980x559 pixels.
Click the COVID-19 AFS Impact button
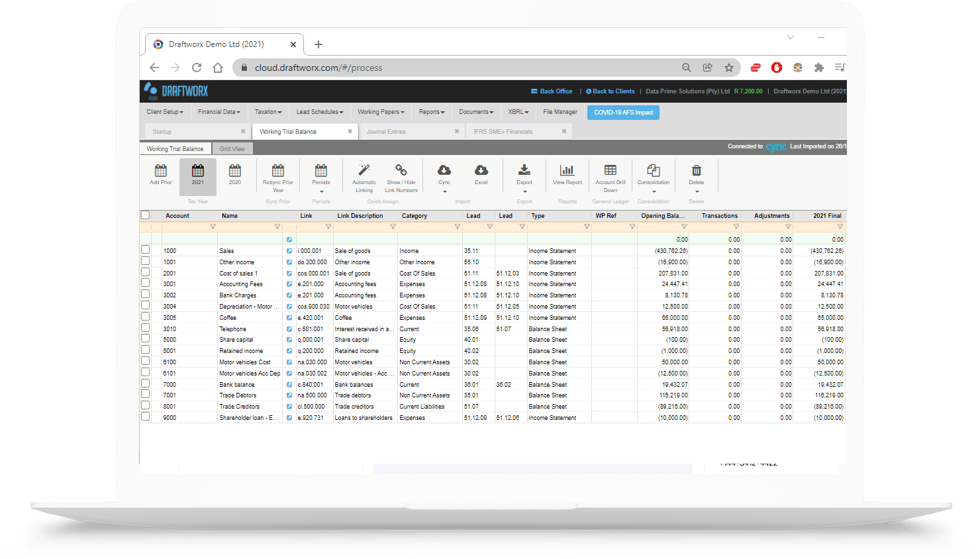tap(623, 113)
